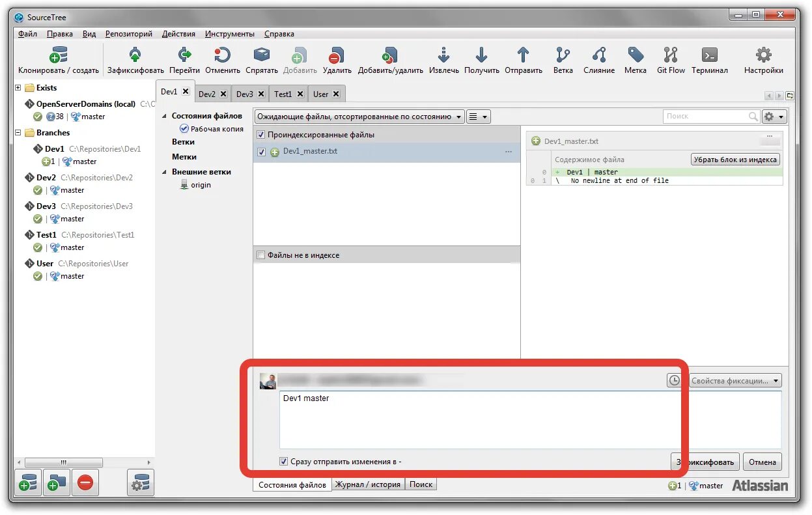Close the Dev3 tab
This screenshot has height=515, width=812.
tap(261, 94)
